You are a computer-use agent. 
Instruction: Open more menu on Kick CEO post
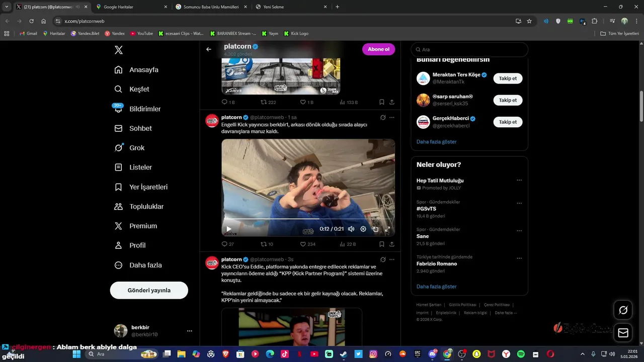coord(392,259)
